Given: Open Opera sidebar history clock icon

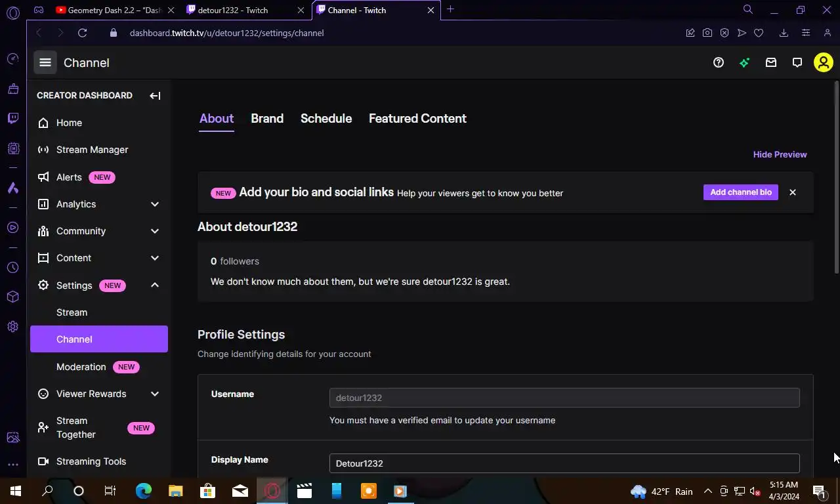Looking at the screenshot, I should (x=13, y=268).
